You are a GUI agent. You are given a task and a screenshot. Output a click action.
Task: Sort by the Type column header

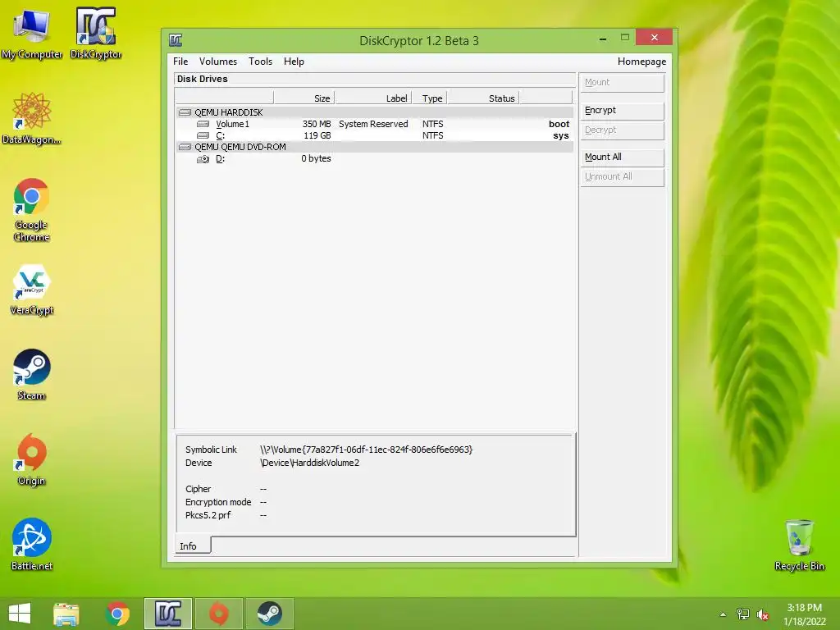[430, 98]
